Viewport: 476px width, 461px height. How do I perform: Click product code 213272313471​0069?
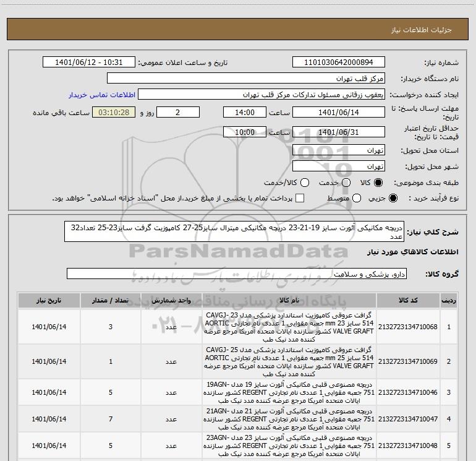408,361
